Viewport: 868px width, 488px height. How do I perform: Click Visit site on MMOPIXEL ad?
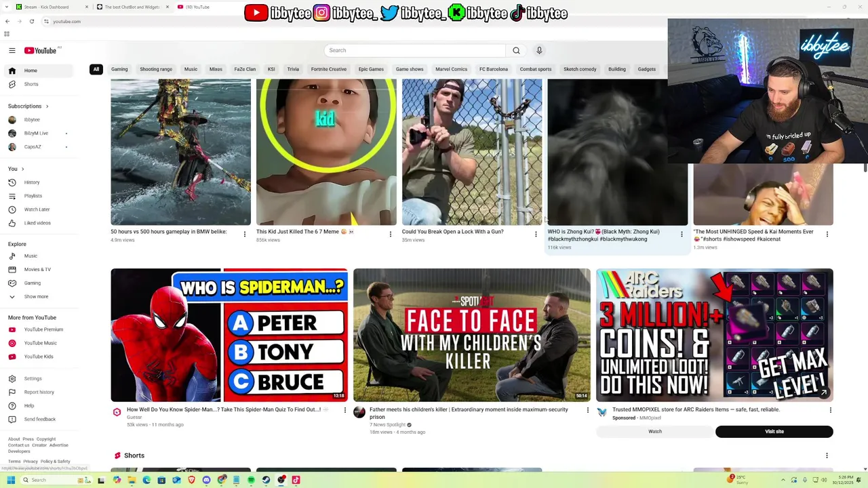click(774, 432)
